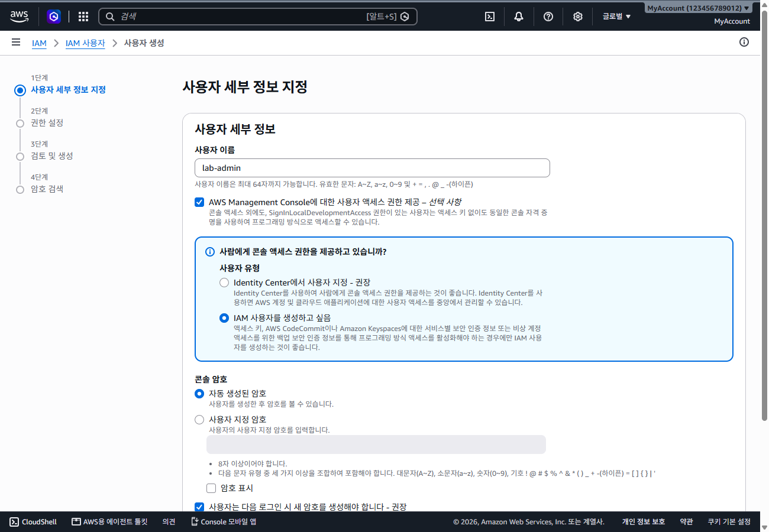Focus the top search bar
This screenshot has height=532, width=769.
[x=258, y=17]
